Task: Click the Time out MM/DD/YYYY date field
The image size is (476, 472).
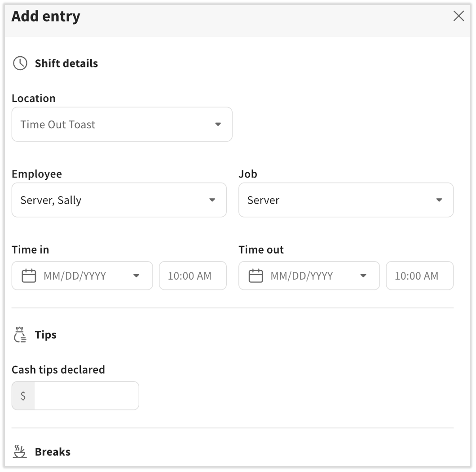Action: [303, 276]
